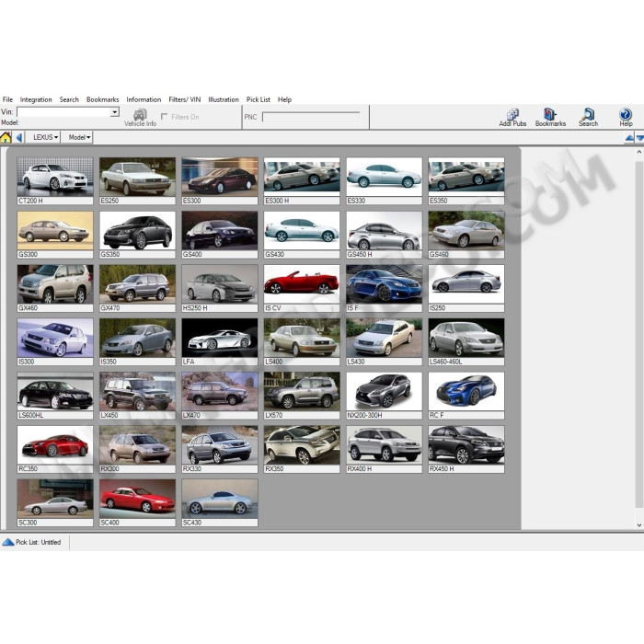Select the LS460-460L model thumbnail
This screenshot has height=644, width=644.
(x=466, y=341)
